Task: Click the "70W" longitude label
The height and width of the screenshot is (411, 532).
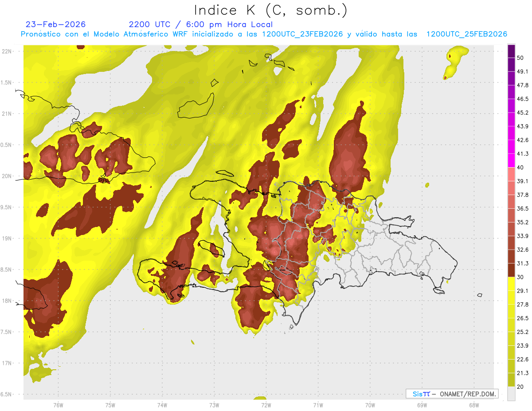Action: [x=370, y=405]
